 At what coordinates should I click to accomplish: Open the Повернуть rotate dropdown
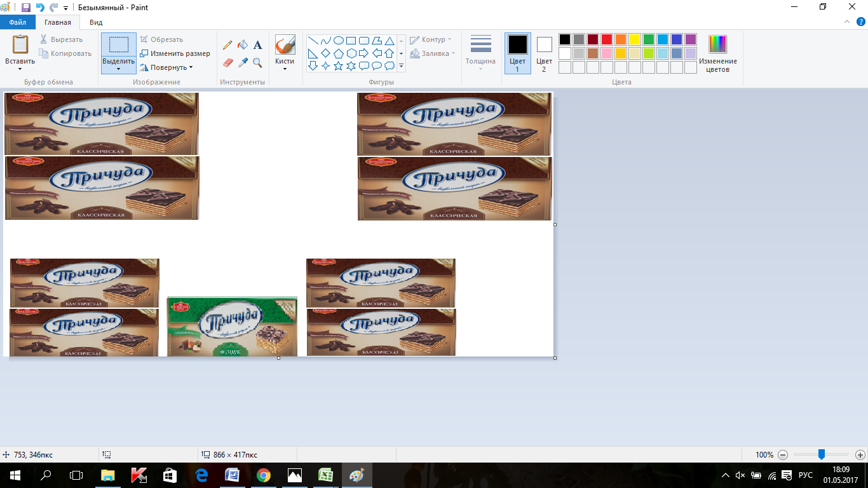click(191, 67)
